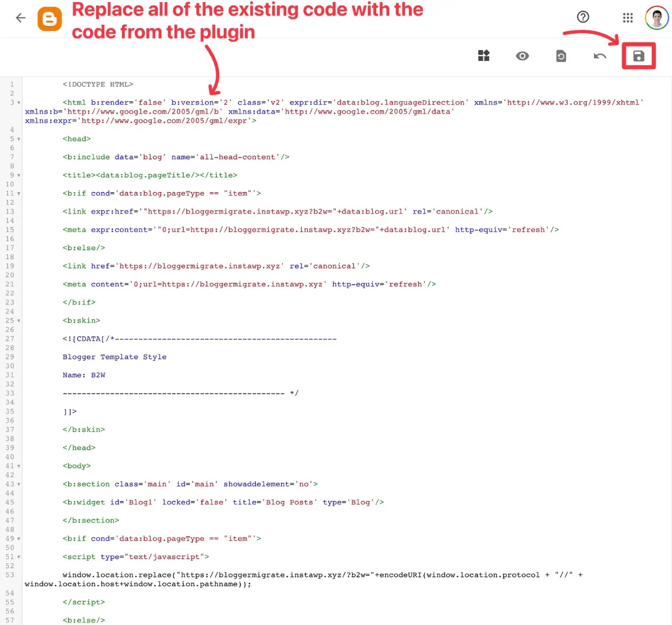Collapse the script fold on line 51

[19, 557]
